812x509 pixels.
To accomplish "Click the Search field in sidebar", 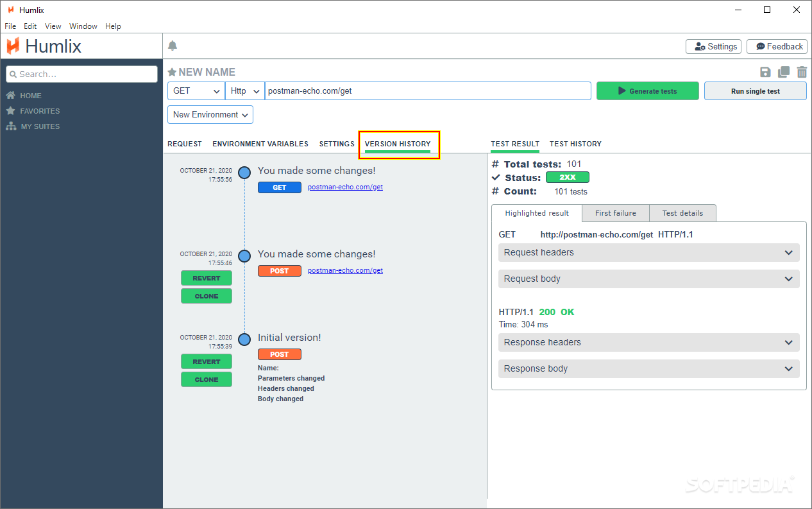I will pos(81,74).
